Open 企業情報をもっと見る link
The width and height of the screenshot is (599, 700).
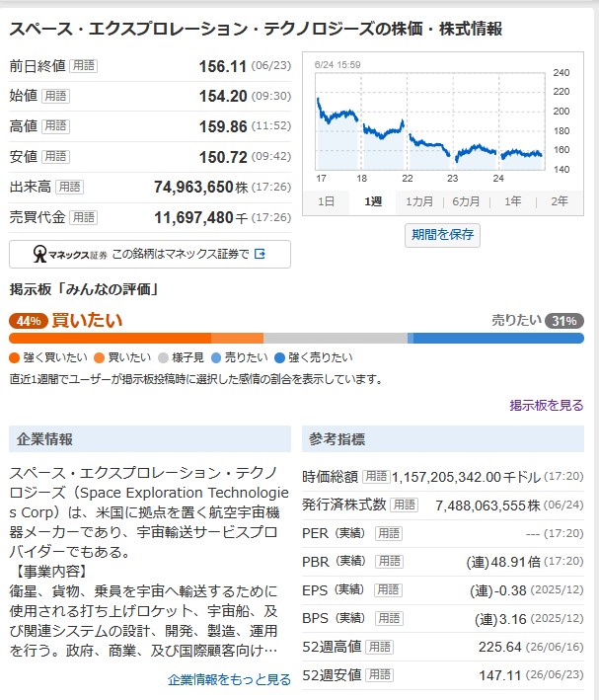pyautogui.click(x=229, y=680)
